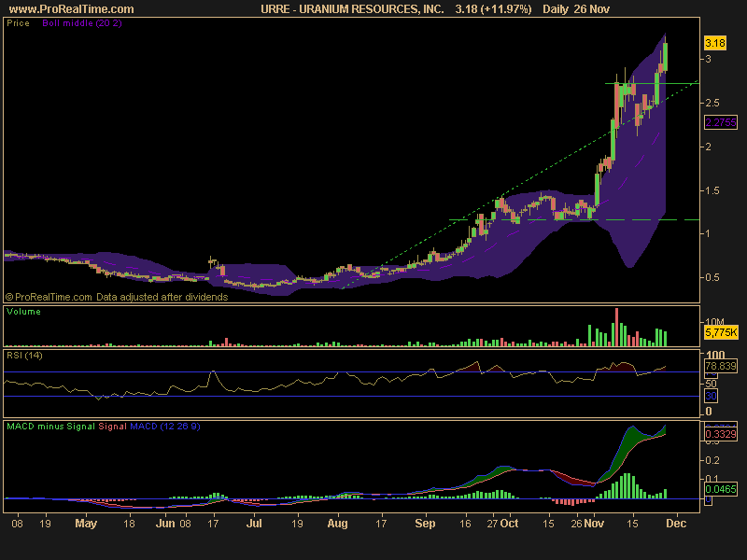
Task: Select the MACD minus Signal legend label
Action: [50, 427]
